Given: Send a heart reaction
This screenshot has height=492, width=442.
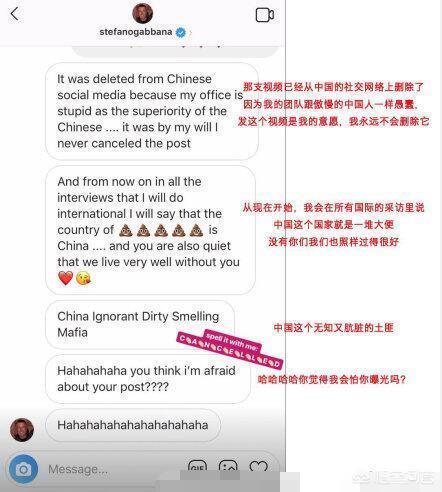Looking at the screenshot, I should click(x=258, y=467).
